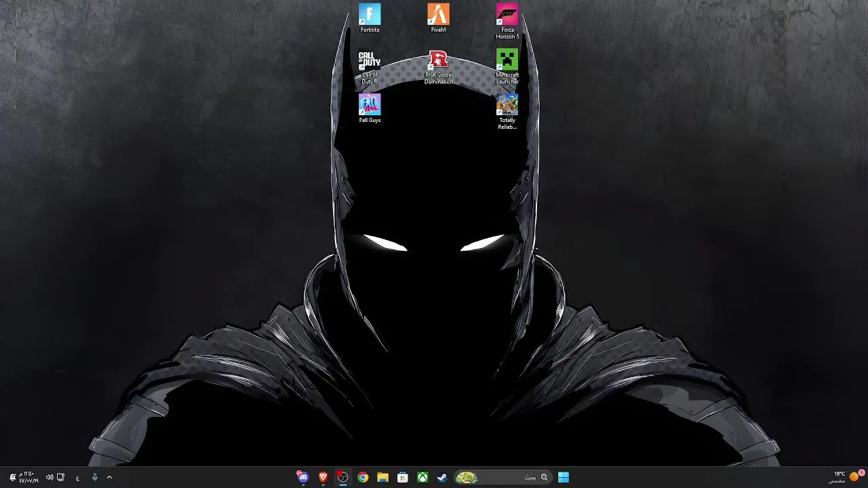
Task: Expand the hidden system tray icons chevron
Action: click(109, 477)
